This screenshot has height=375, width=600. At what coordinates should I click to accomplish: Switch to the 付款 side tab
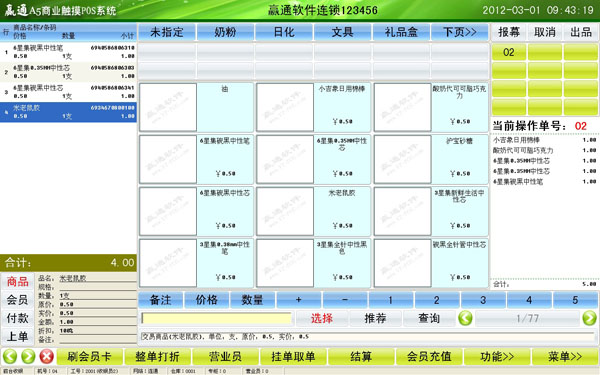(18, 318)
